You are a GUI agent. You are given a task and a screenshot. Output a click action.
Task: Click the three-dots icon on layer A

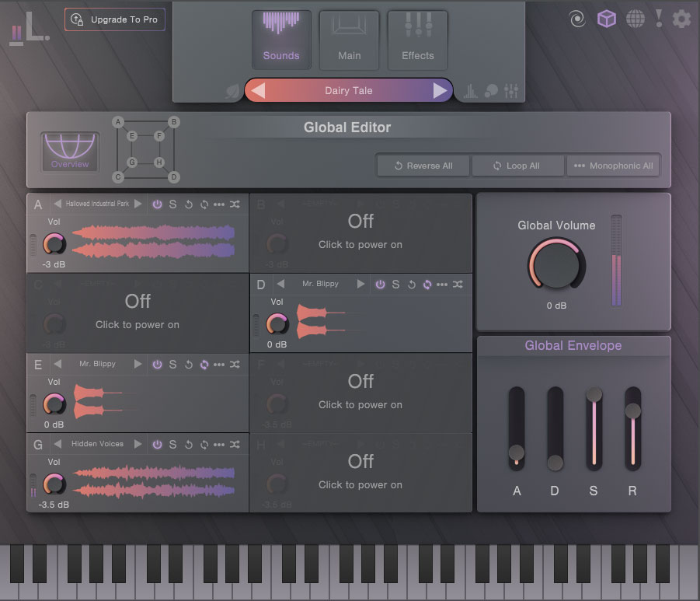219,204
